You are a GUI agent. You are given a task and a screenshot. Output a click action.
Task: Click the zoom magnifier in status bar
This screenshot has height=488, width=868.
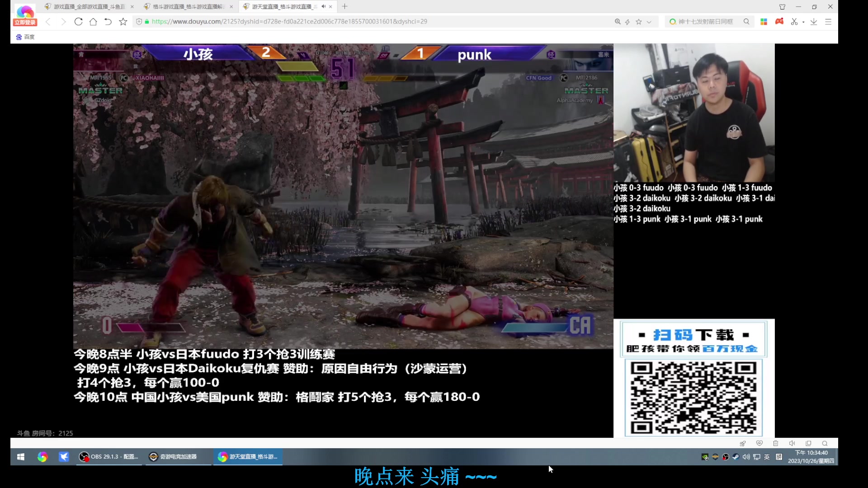point(825,443)
